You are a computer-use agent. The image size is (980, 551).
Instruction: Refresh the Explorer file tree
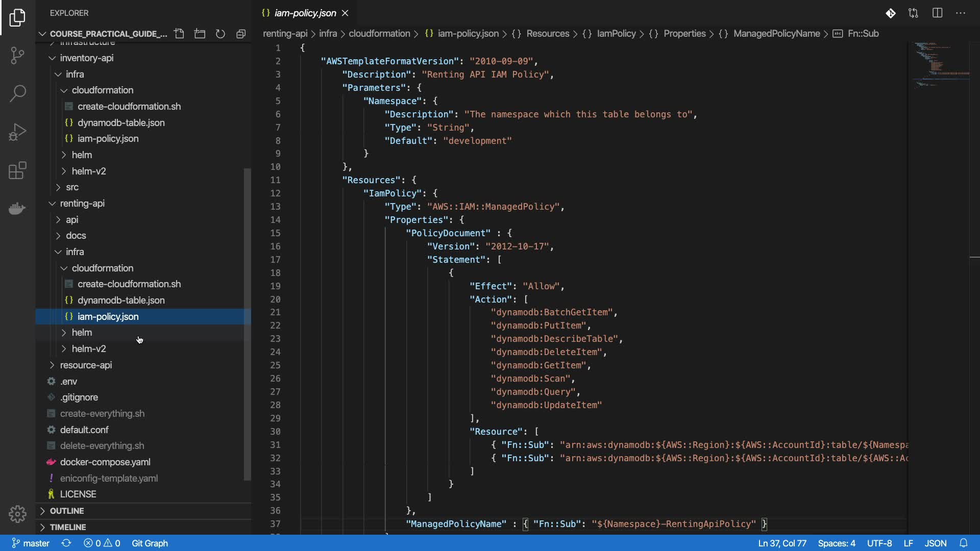[x=220, y=34]
